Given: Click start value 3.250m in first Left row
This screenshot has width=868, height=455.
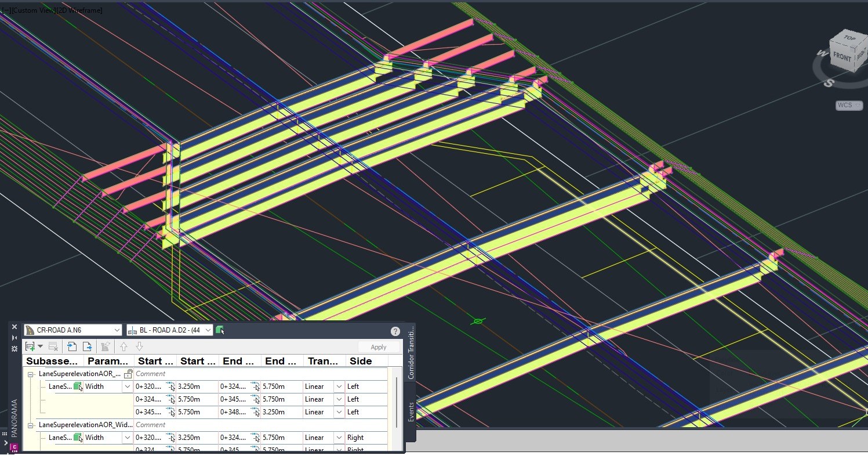Looking at the screenshot, I should coord(197,387).
